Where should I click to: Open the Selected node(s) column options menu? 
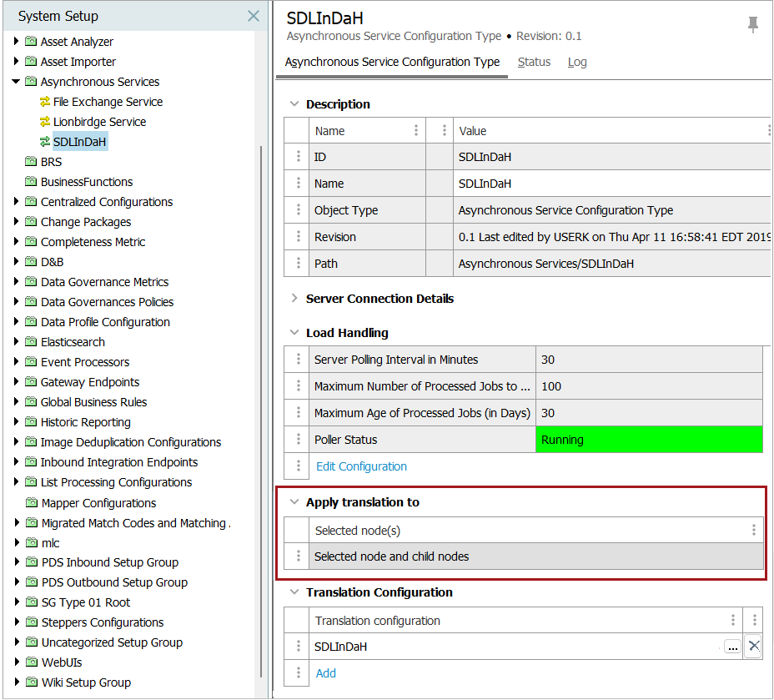pyautogui.click(x=753, y=530)
